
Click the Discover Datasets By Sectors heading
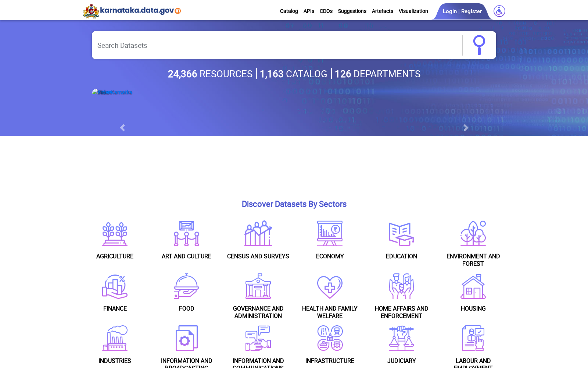294,204
